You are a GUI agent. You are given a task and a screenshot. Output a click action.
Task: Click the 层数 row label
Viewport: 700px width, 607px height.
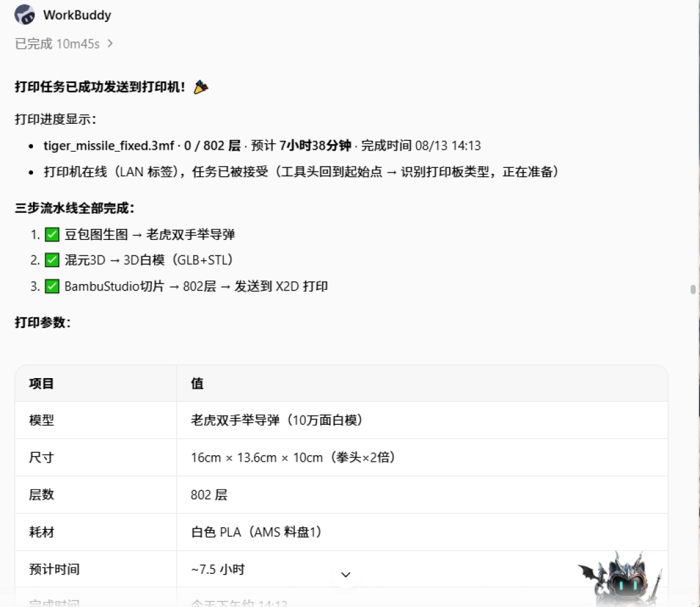41,495
